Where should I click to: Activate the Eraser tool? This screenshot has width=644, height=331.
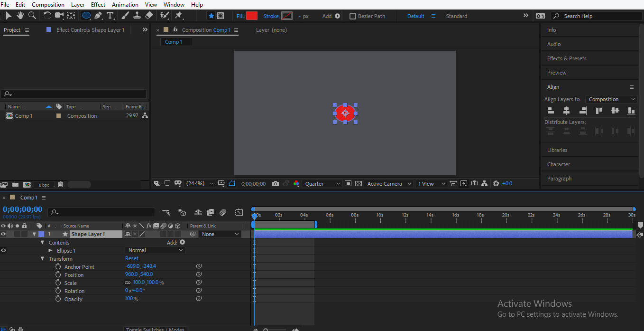coord(149,16)
